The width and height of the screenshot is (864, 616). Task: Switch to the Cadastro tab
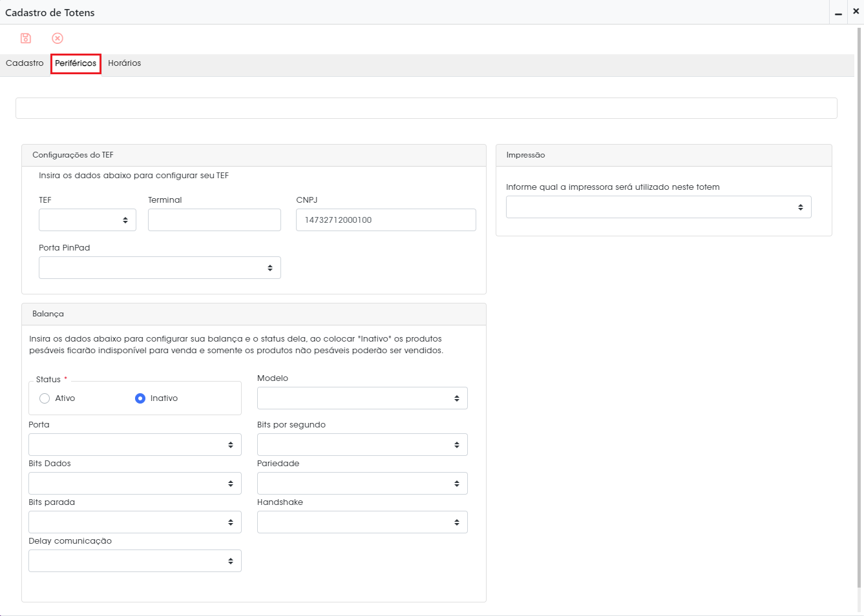coord(25,63)
